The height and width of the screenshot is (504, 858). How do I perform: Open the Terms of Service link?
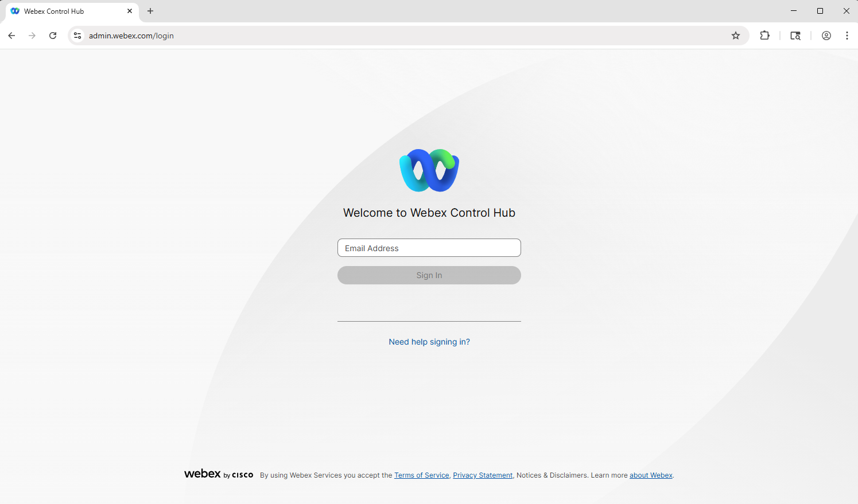[421, 475]
